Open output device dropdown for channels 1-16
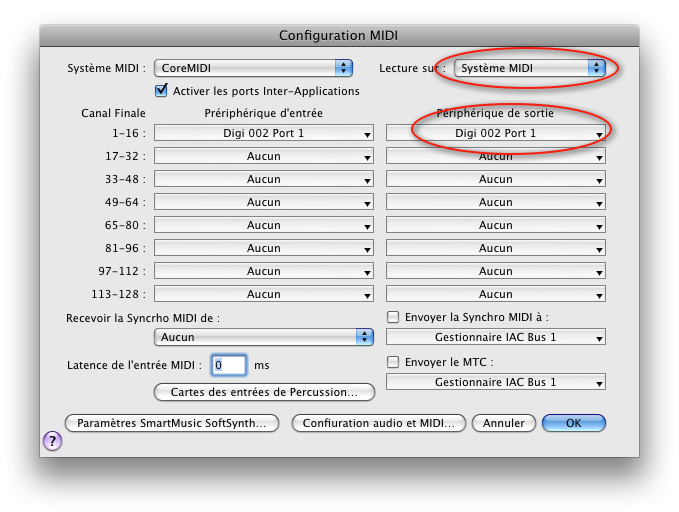This screenshot has height=512, width=679. click(496, 133)
